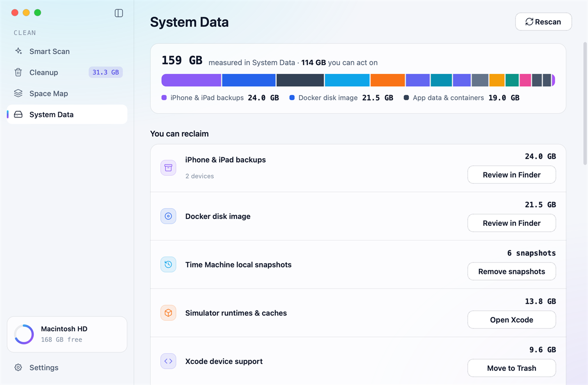The height and width of the screenshot is (385, 588).
Task: Move Xcode device support to Trash
Action: tap(512, 368)
